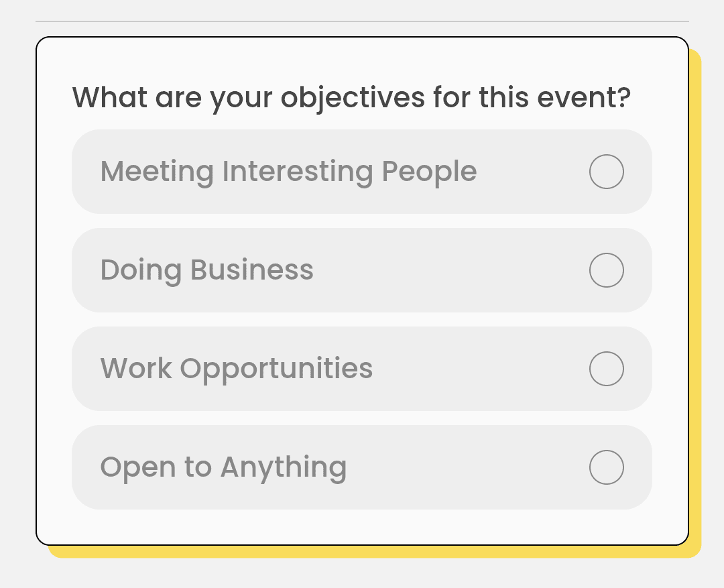Click the word 'Anything' in the last option
This screenshot has width=724, height=588.
(284, 467)
